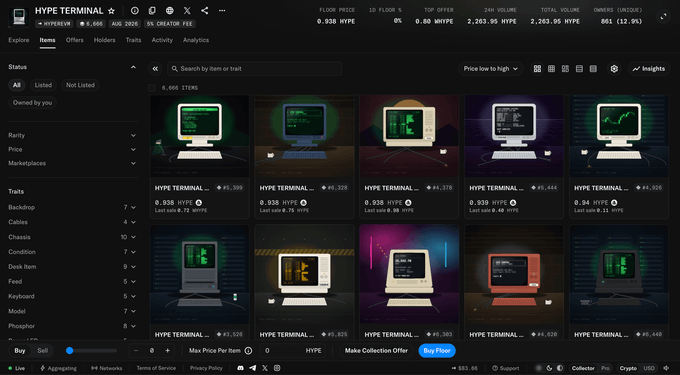The image size is (680, 375).
Task: Click the Max Price Per Item info icon
Action: pyautogui.click(x=248, y=351)
